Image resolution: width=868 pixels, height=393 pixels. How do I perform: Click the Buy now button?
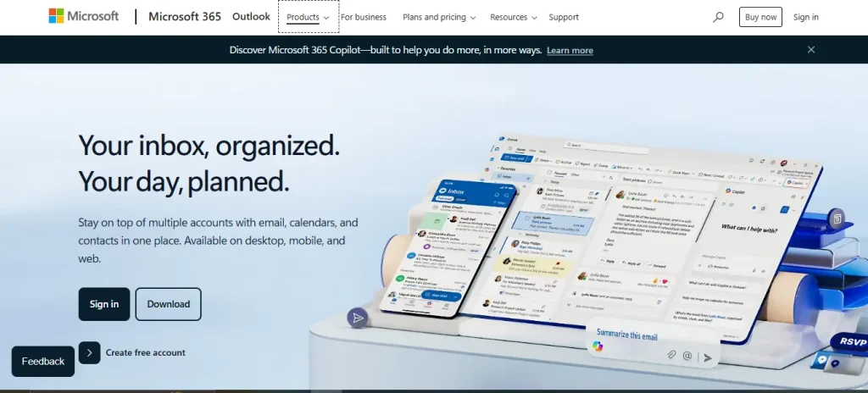760,17
